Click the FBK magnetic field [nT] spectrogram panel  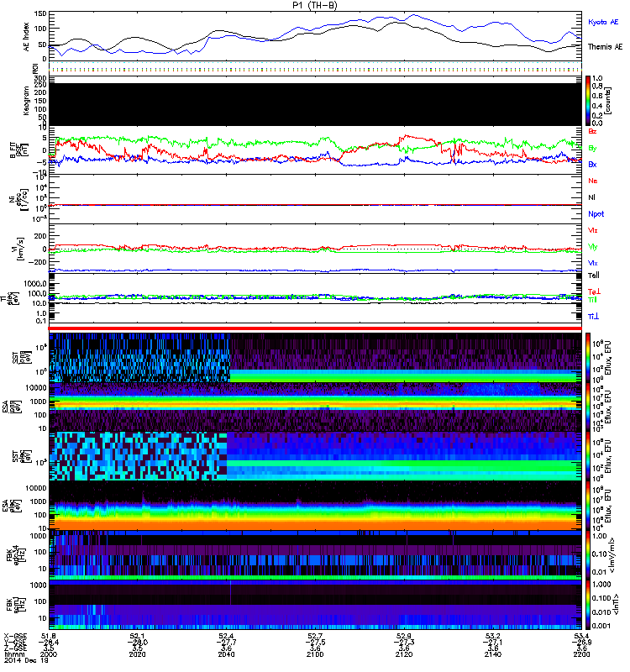click(x=316, y=604)
